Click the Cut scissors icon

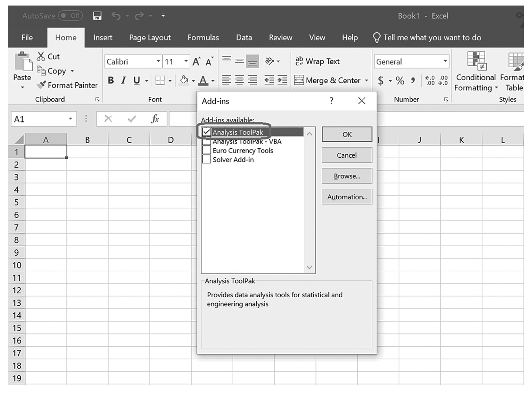[41, 57]
